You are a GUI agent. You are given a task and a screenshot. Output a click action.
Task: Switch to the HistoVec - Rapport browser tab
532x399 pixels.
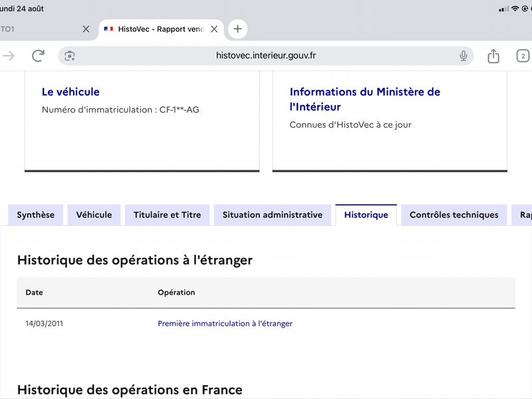[x=161, y=29]
